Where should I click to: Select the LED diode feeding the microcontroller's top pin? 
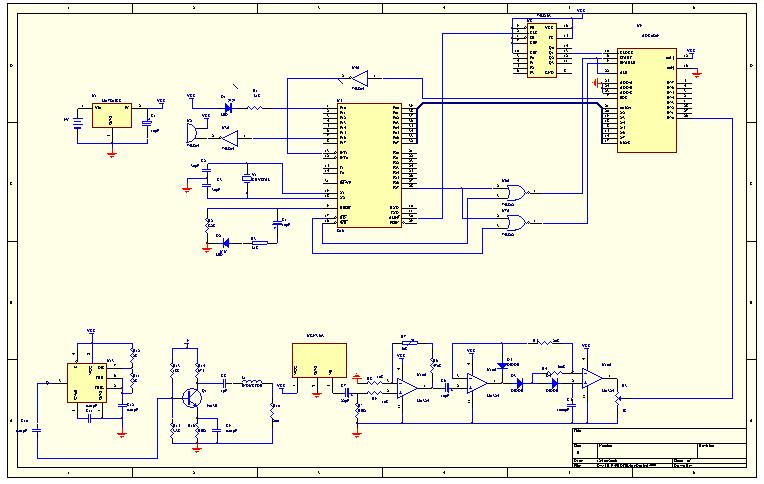click(x=228, y=108)
